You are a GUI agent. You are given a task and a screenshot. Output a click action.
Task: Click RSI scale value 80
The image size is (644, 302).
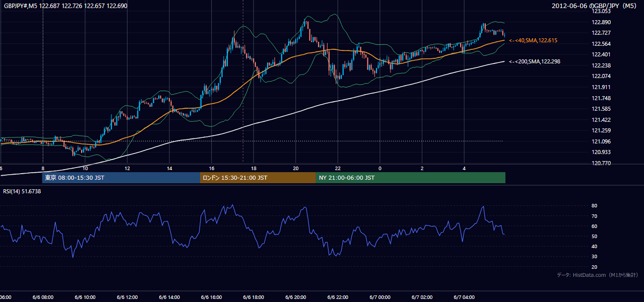tap(594, 206)
